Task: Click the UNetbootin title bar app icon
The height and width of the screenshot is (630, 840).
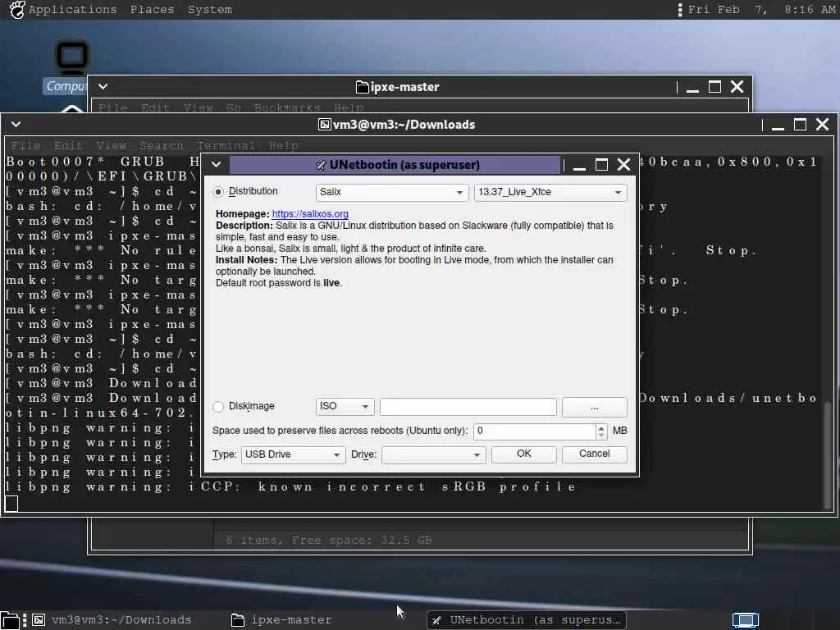Action: [x=321, y=165]
